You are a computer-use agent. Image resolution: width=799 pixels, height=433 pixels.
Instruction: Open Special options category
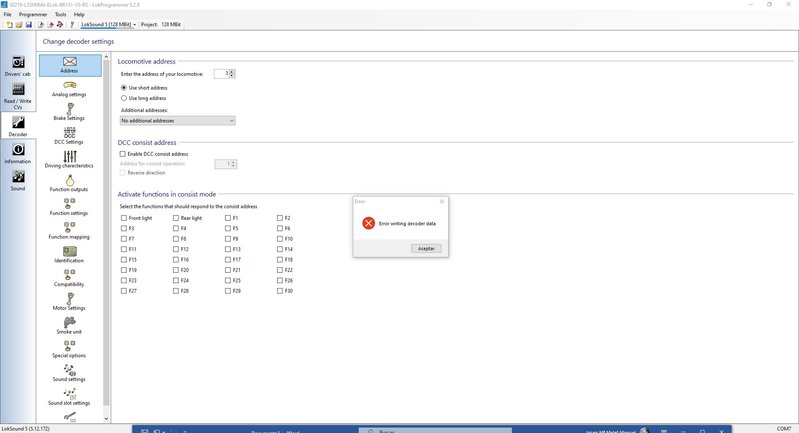click(x=69, y=349)
